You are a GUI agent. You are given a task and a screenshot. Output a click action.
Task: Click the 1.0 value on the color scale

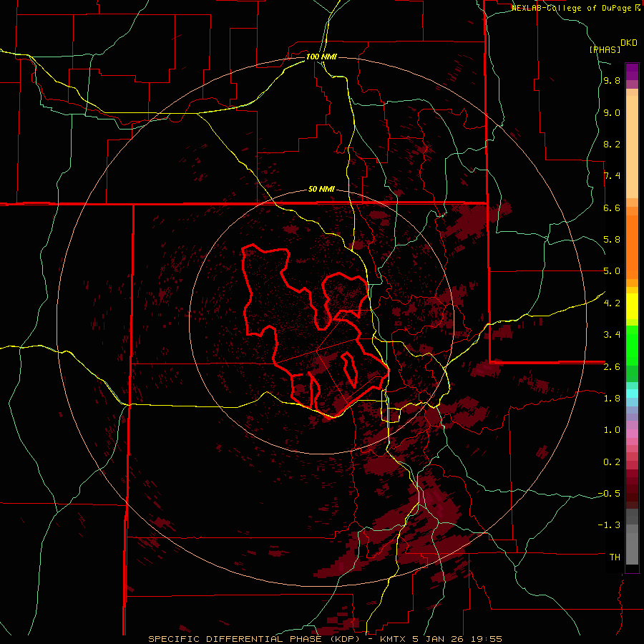[612, 430]
